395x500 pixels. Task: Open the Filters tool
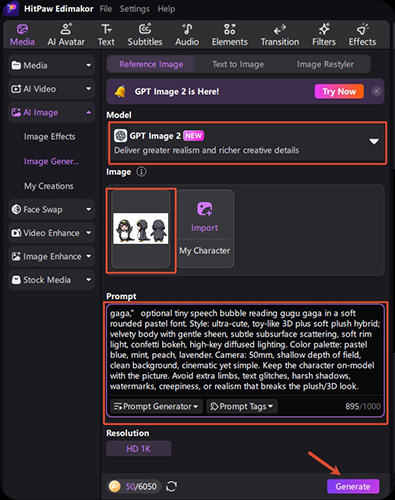tap(324, 35)
